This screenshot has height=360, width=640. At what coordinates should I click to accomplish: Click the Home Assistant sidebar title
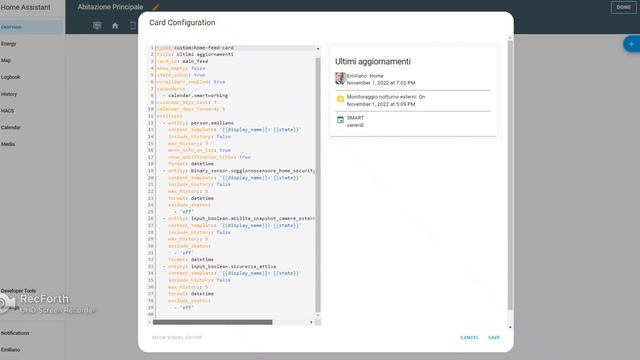tap(25, 7)
